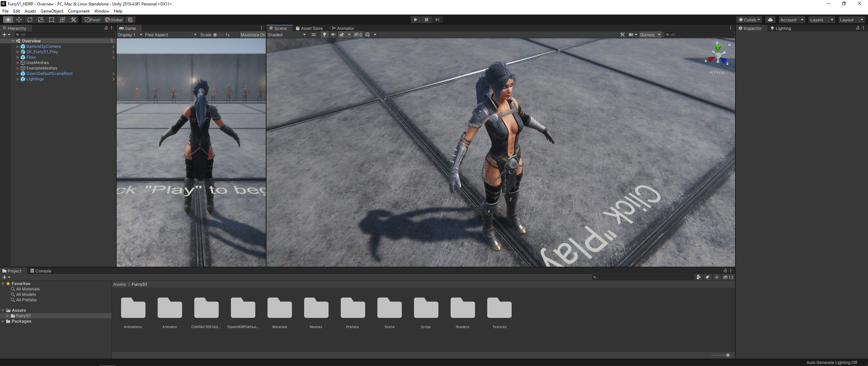Switch to the Lighting tab
Image resolution: width=868 pixels, height=366 pixels.
pos(781,28)
